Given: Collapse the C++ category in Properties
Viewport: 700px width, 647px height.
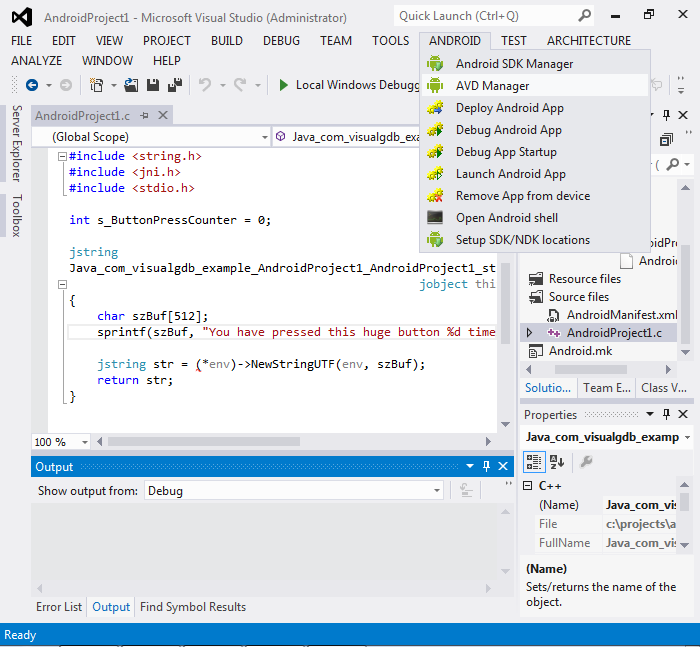Looking at the screenshot, I should [x=528, y=485].
